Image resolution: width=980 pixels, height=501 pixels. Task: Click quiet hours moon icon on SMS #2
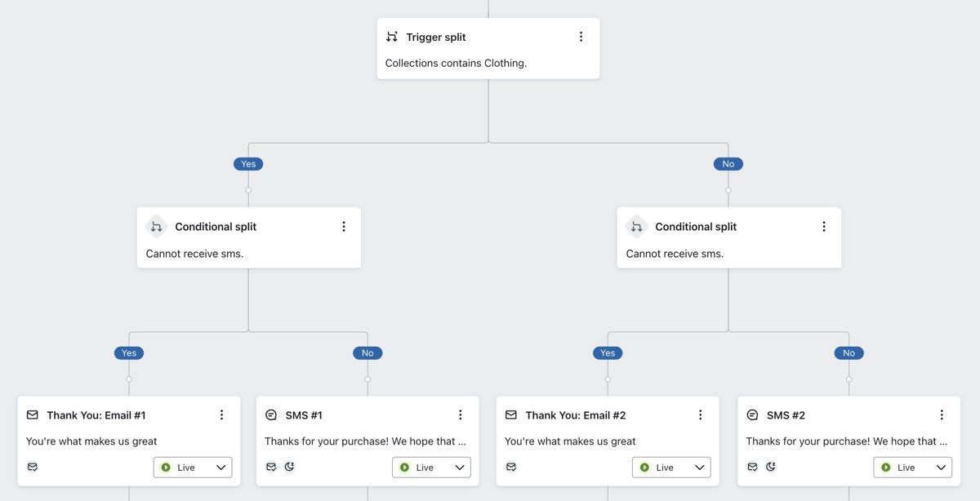(770, 467)
